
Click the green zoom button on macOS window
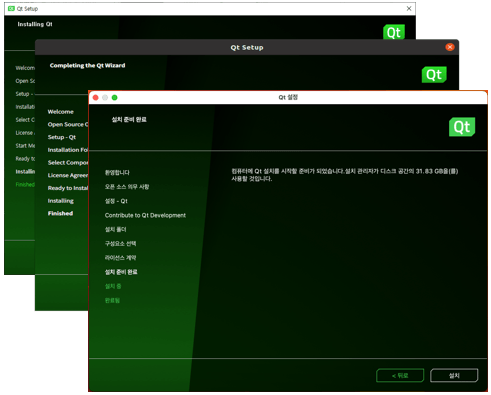click(x=115, y=97)
